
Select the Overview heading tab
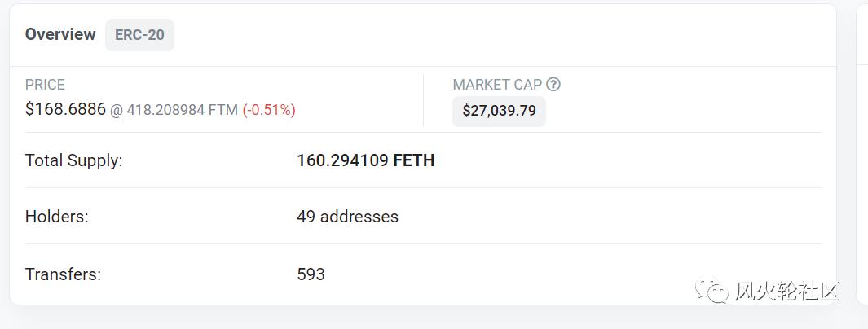pyautogui.click(x=60, y=34)
